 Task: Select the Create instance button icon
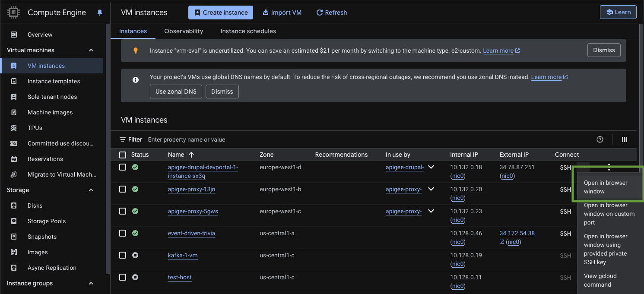[x=197, y=12]
